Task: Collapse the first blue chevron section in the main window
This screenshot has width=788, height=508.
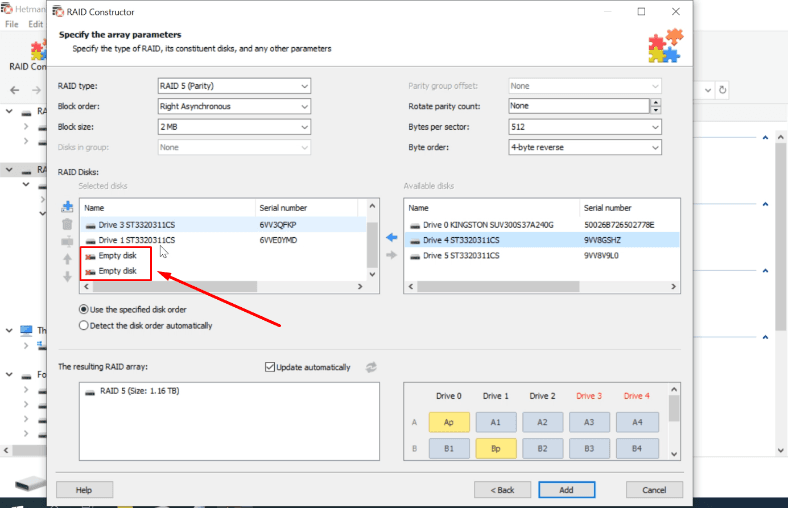Action: click(765, 137)
